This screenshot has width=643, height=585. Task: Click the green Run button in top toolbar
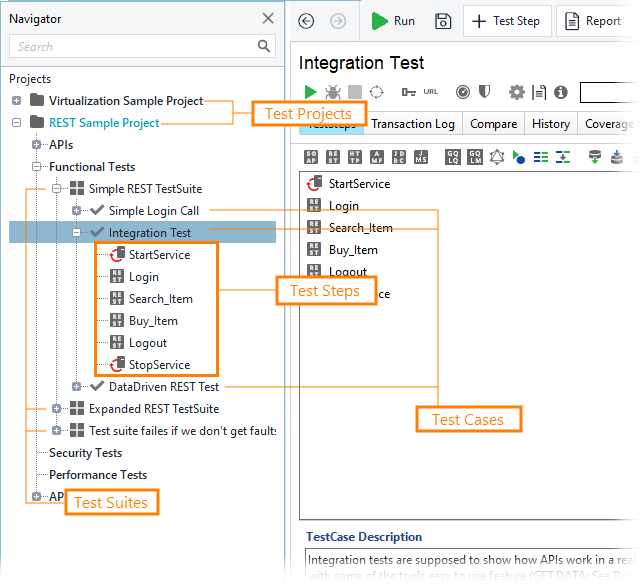point(392,21)
